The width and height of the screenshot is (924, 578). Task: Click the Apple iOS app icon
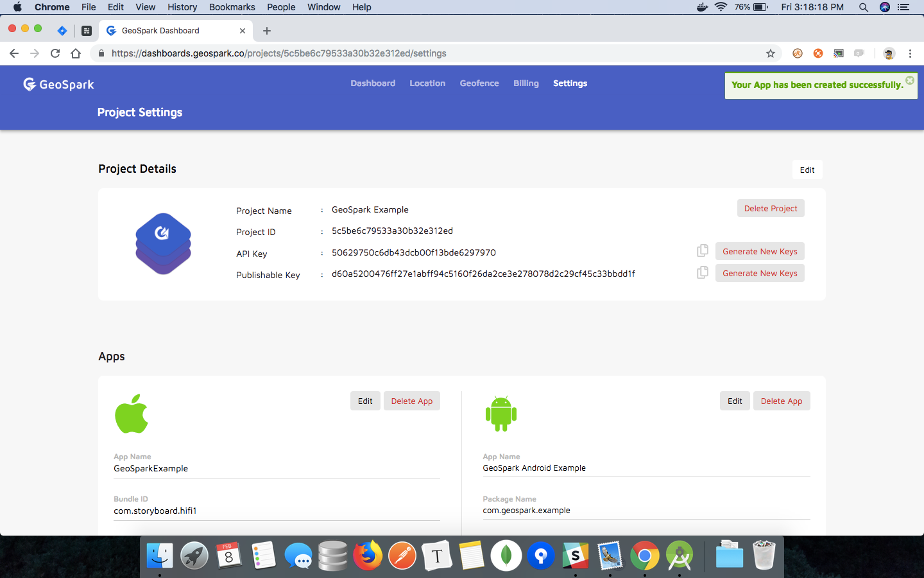pos(132,414)
